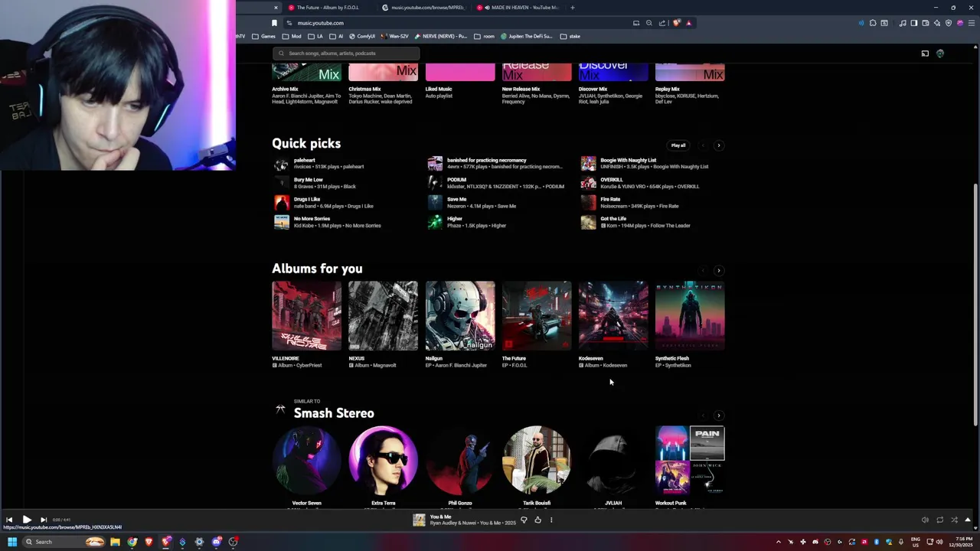Open Discord from the taskbar
The image size is (980, 551).
(217, 542)
